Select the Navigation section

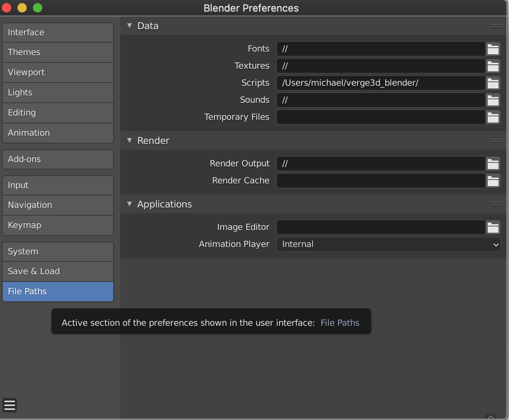(x=58, y=205)
